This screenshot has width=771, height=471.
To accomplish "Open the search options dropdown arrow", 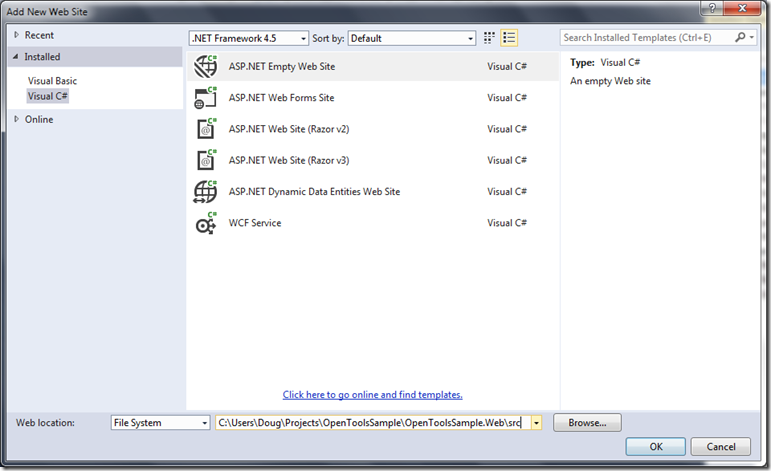I will 752,37.
